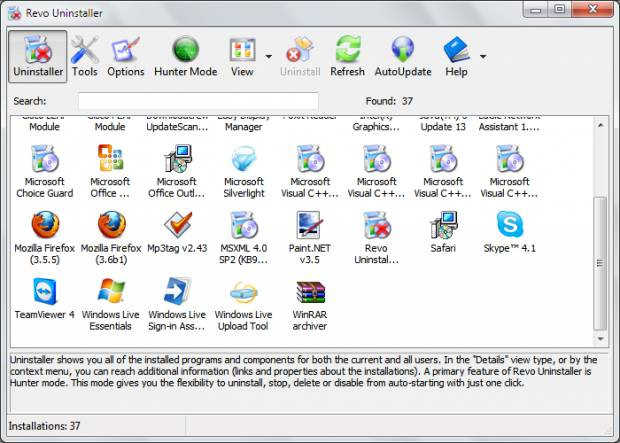The width and height of the screenshot is (620, 443).
Task: Click the Found: 37 counter
Action: [389, 101]
